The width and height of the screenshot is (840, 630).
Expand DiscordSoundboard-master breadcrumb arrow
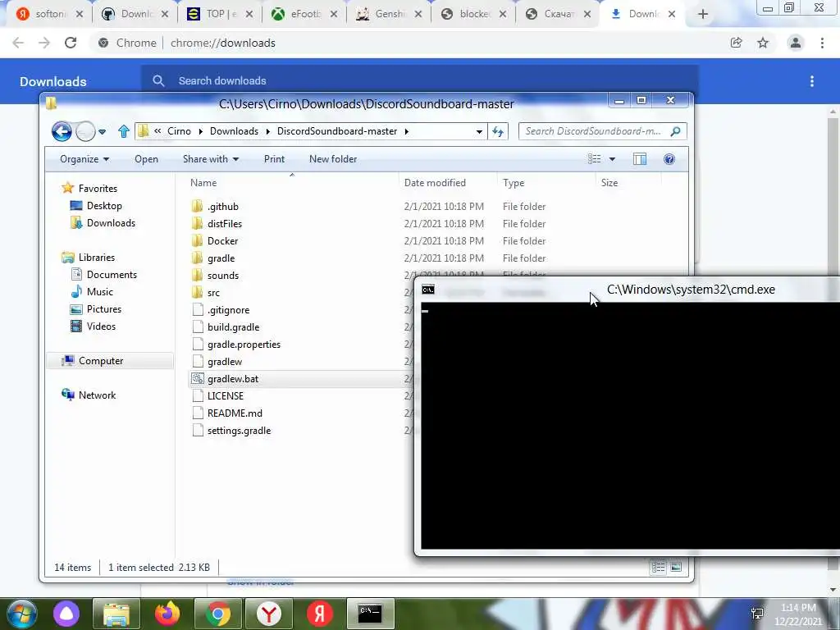(407, 131)
